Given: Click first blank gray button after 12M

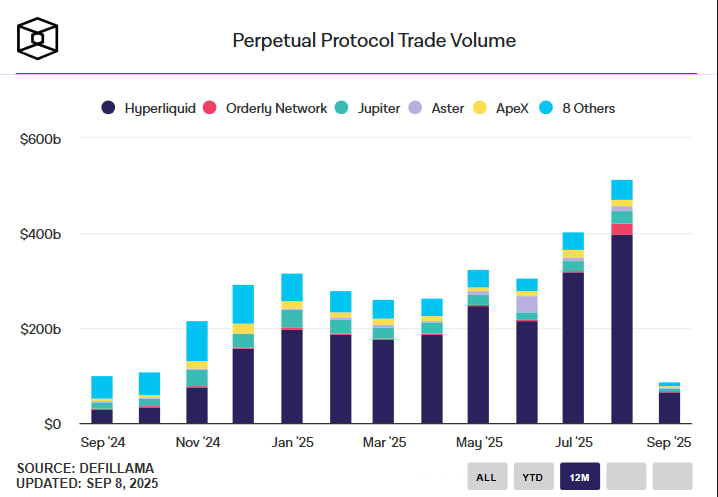Looking at the screenshot, I should 626,477.
